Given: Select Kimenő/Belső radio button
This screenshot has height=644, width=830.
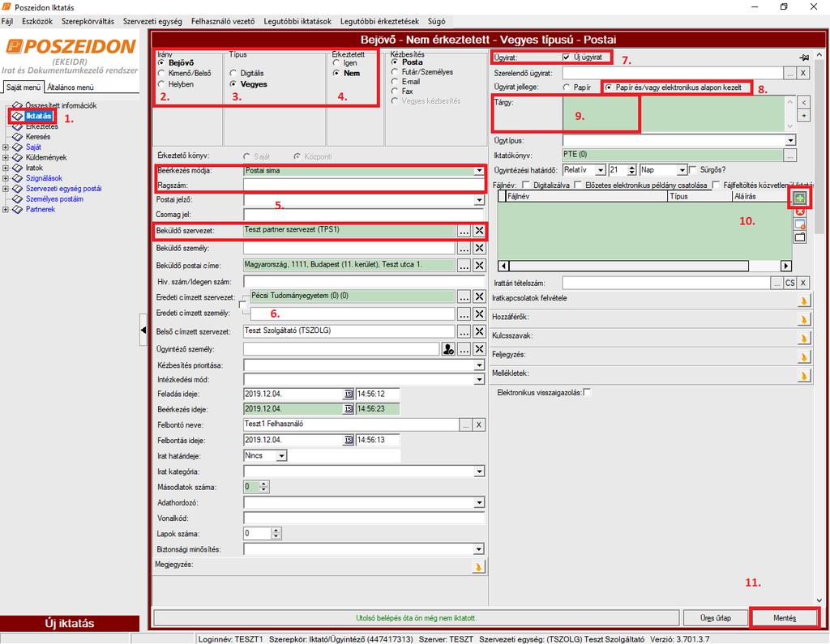Looking at the screenshot, I should click(x=161, y=73).
